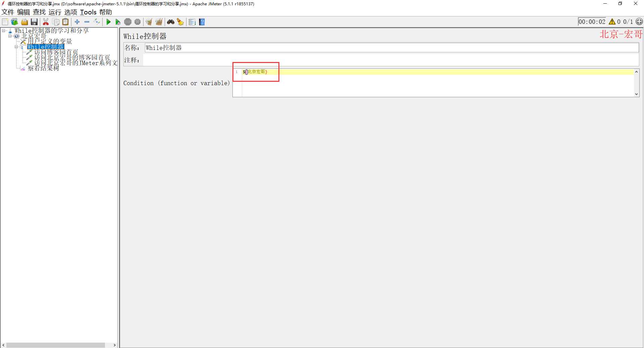Click the Stop test icon
Image resolution: width=644 pixels, height=348 pixels.
(128, 22)
